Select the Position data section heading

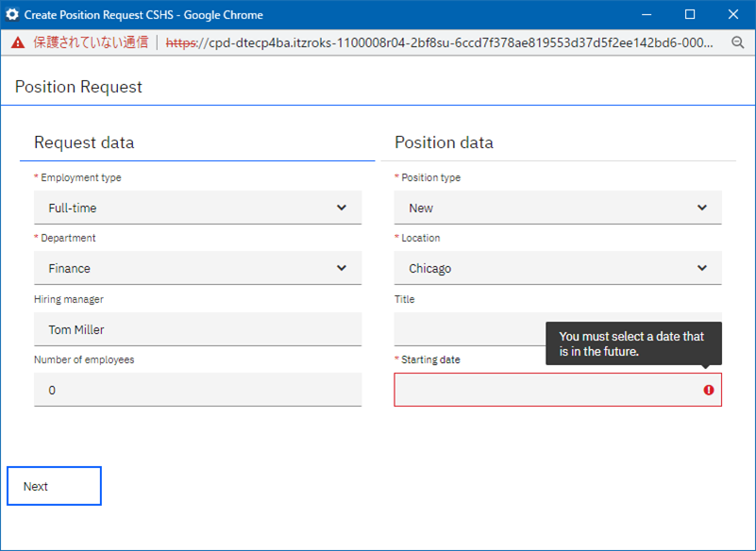tap(444, 142)
